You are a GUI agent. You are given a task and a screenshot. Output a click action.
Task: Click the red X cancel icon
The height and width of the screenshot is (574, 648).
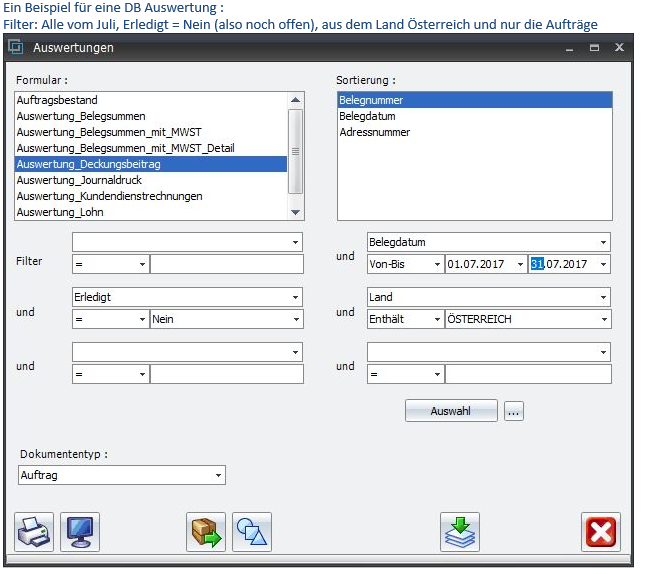click(601, 531)
